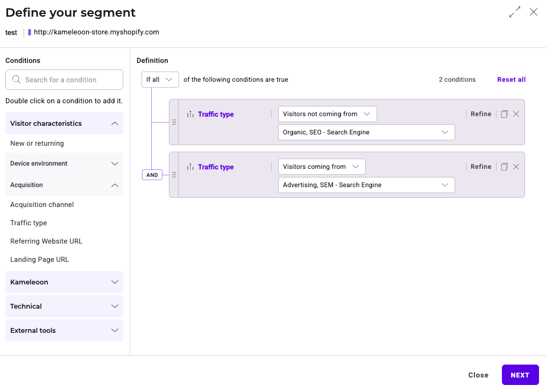
Task: Click drag handle of second condition
Action: pyautogui.click(x=174, y=175)
